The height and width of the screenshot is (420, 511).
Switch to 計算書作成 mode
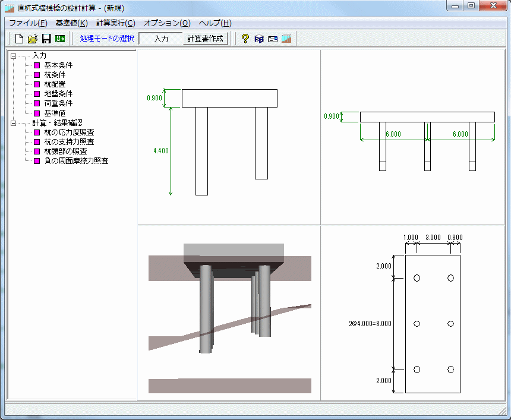coord(205,39)
